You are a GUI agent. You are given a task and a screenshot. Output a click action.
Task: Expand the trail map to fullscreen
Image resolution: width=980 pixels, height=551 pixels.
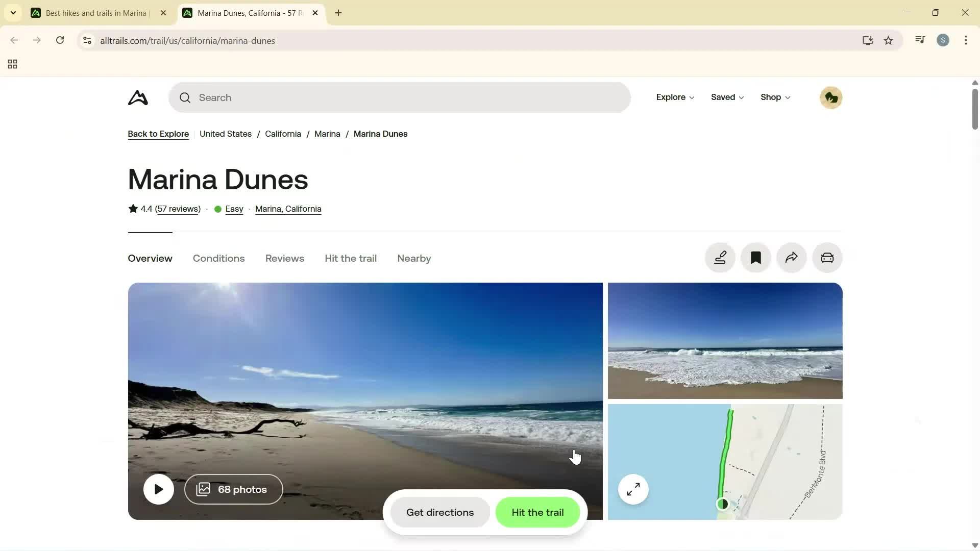point(633,489)
